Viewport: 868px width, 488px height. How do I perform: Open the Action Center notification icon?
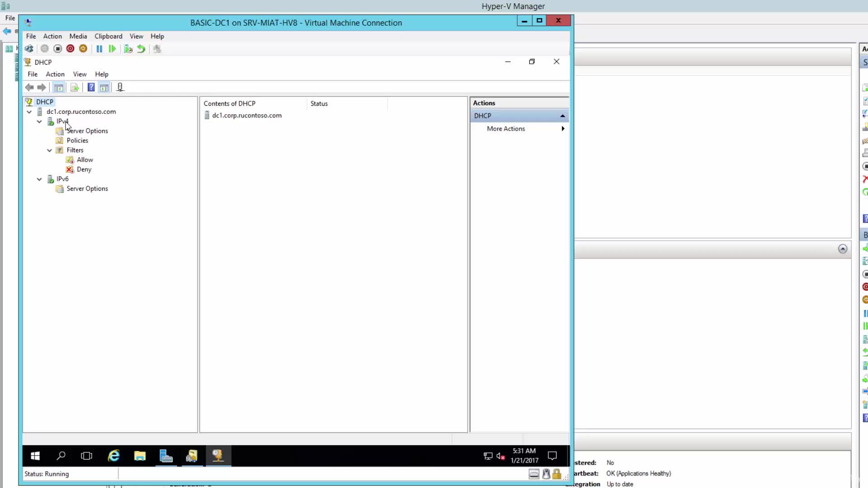552,456
